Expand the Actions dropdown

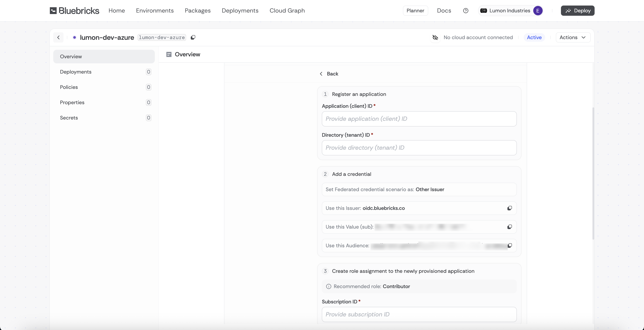(x=573, y=37)
